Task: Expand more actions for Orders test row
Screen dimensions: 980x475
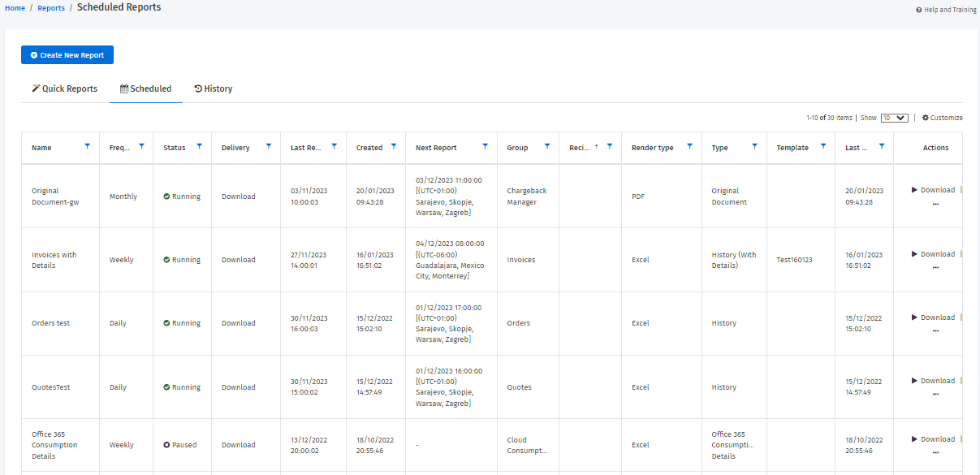Action: tap(935, 331)
